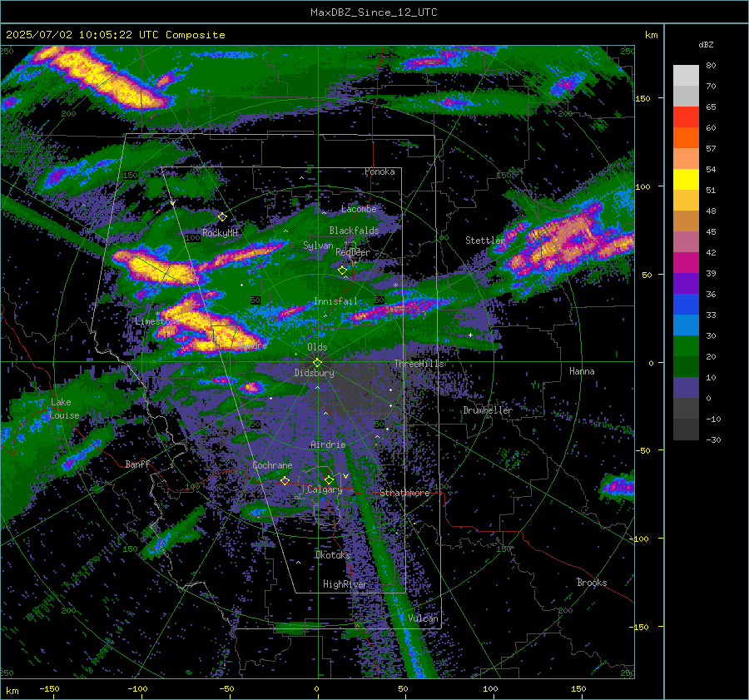Click the Ponoka city label
Viewport: 749px width, 700px height.
(379, 171)
